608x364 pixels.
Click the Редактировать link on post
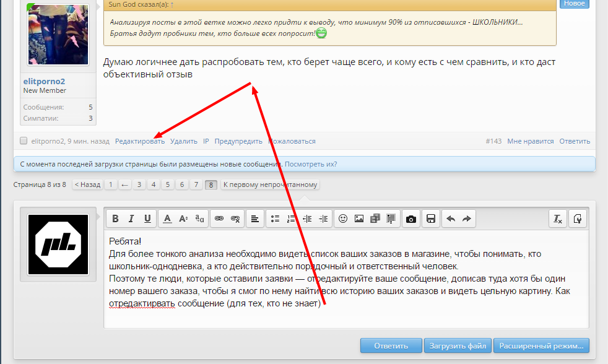pyautogui.click(x=140, y=141)
